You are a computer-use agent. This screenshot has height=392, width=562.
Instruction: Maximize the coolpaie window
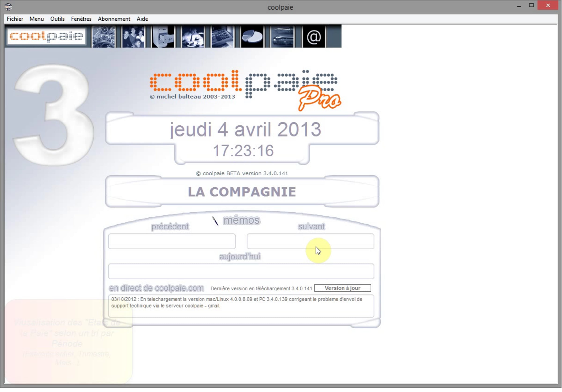coord(531,5)
